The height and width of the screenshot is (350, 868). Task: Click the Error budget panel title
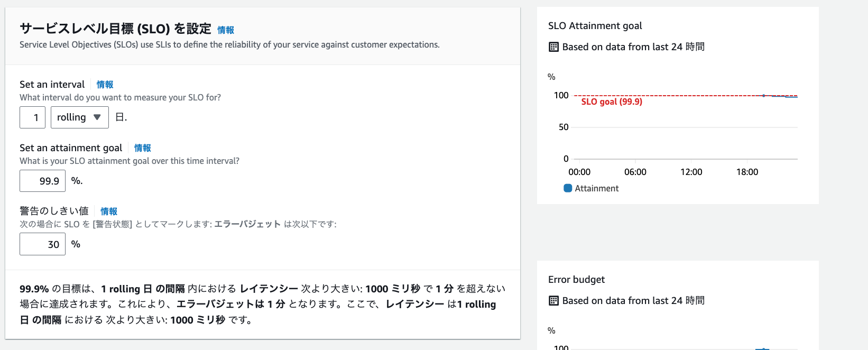click(x=576, y=280)
